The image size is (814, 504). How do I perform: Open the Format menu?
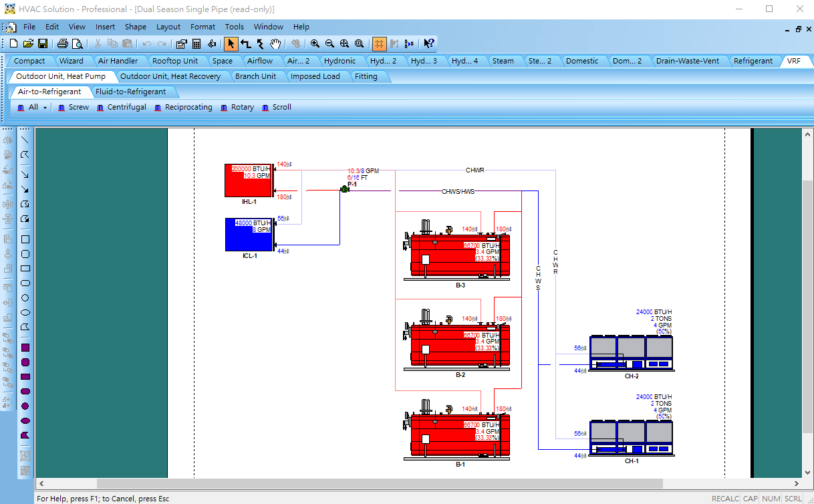(202, 27)
